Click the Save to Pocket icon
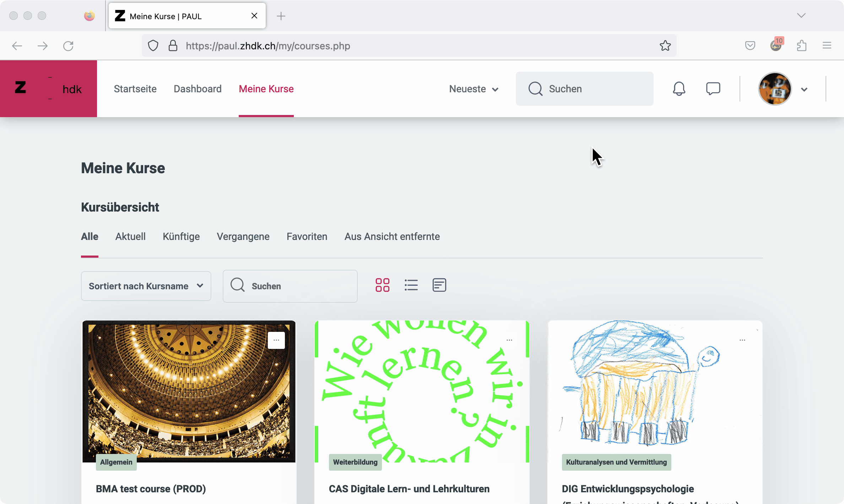This screenshot has width=844, height=504. (750, 46)
